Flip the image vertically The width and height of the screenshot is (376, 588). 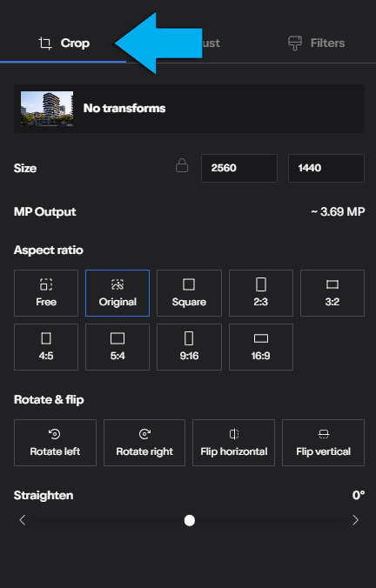click(323, 443)
